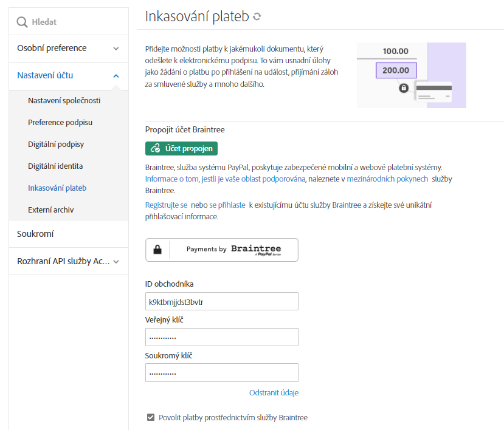Focus the Veřejný klíč field
Screen dimensions: 504x430
coord(221,337)
